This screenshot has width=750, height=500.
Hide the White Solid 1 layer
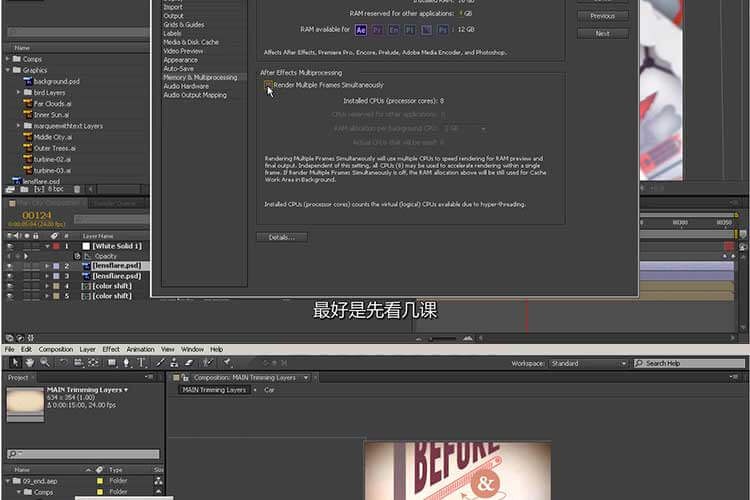pos(10,246)
